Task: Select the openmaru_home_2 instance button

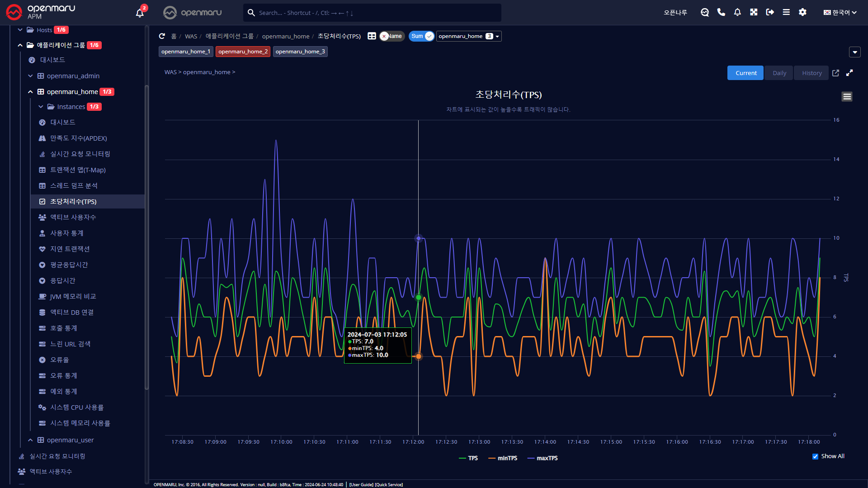Action: pos(243,52)
